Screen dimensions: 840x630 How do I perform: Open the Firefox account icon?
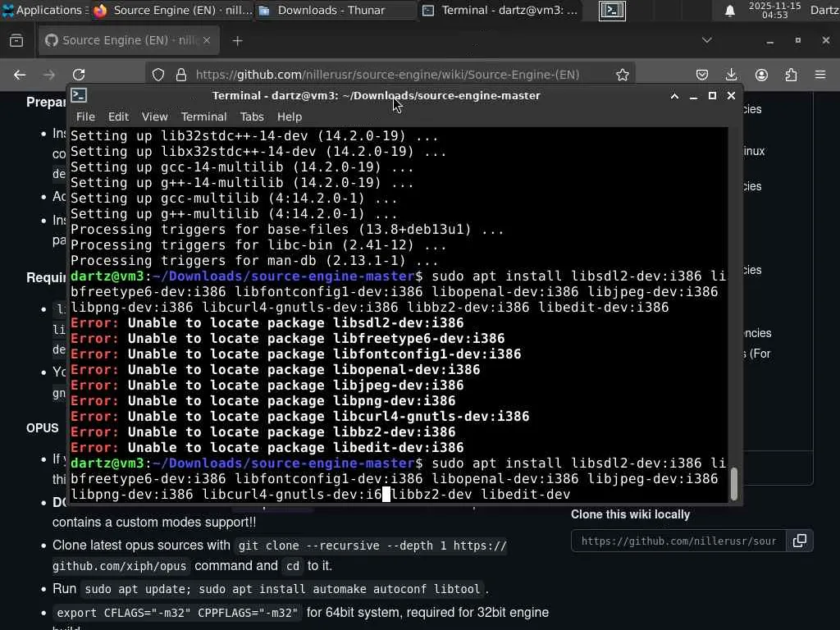(761, 75)
